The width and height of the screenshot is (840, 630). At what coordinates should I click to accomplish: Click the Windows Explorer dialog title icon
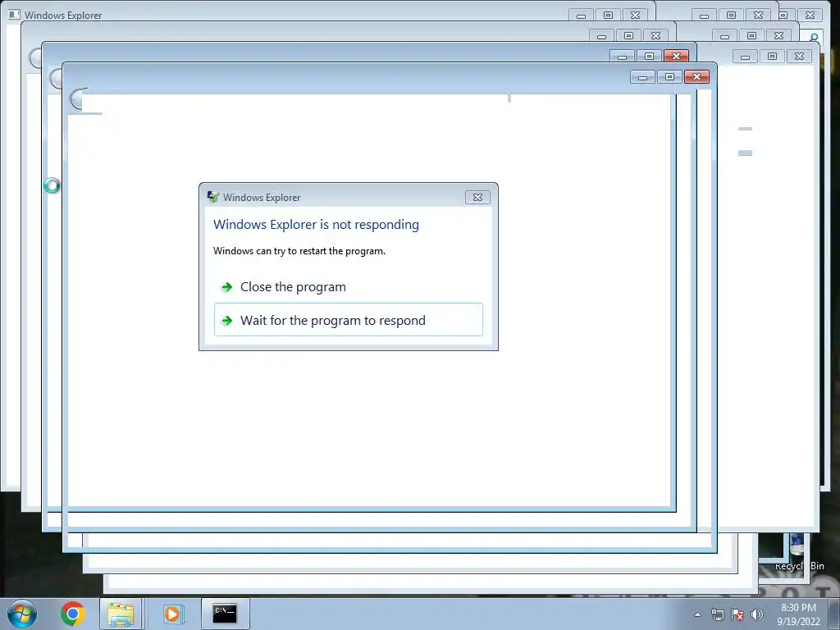coord(212,197)
